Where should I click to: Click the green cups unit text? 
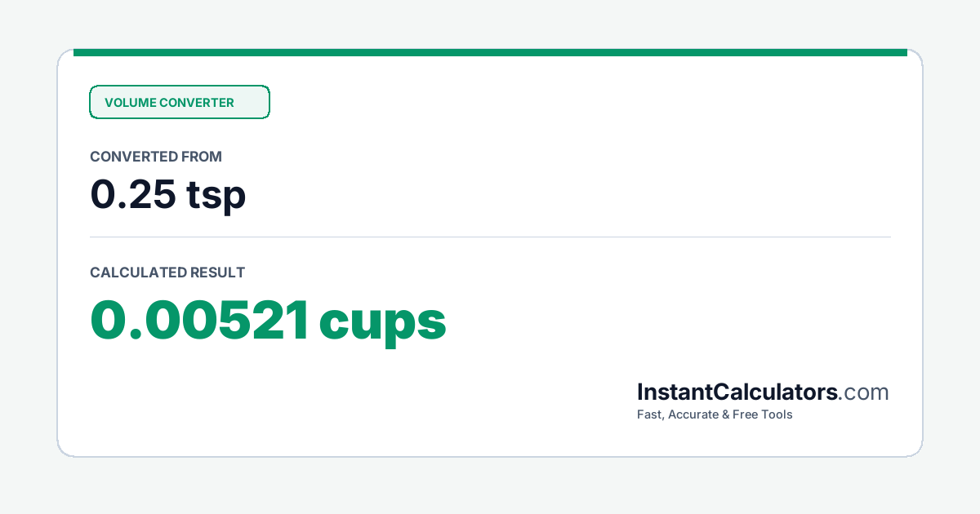382,325
